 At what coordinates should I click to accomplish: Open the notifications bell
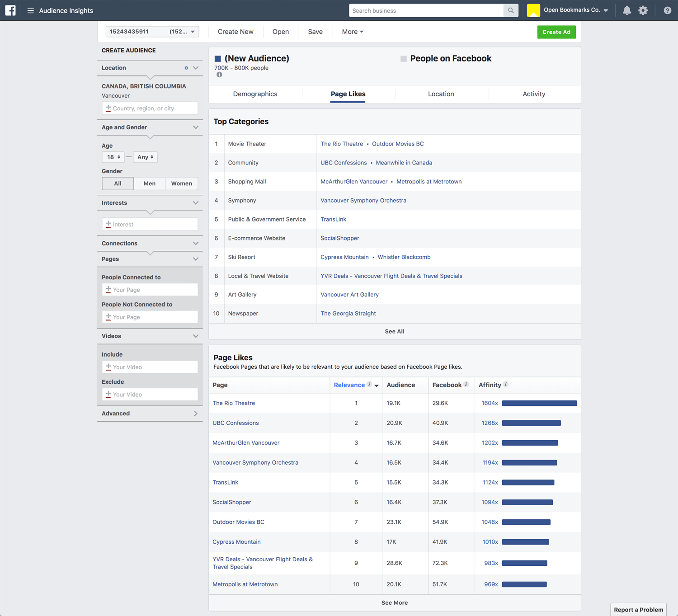tap(627, 10)
